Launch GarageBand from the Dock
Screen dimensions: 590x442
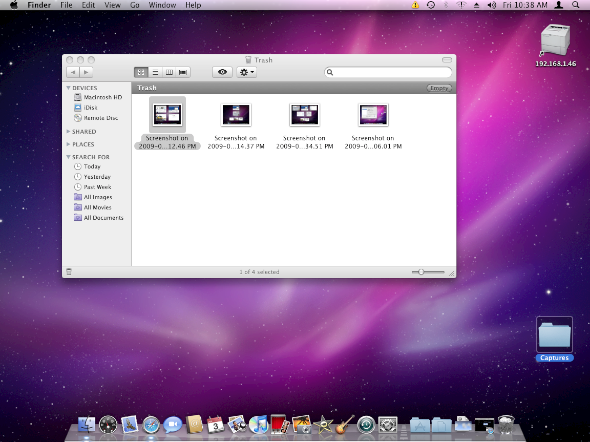click(345, 425)
